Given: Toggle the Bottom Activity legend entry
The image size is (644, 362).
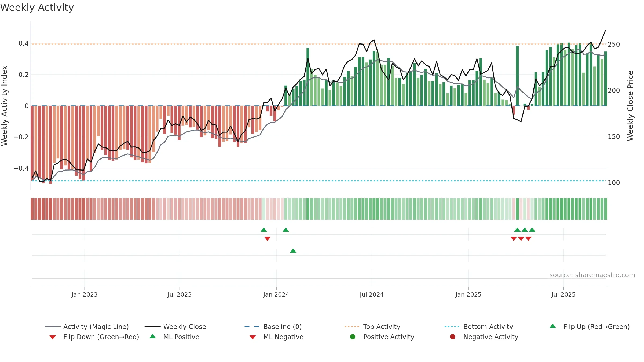Looking at the screenshot, I should pyautogui.click(x=479, y=327).
